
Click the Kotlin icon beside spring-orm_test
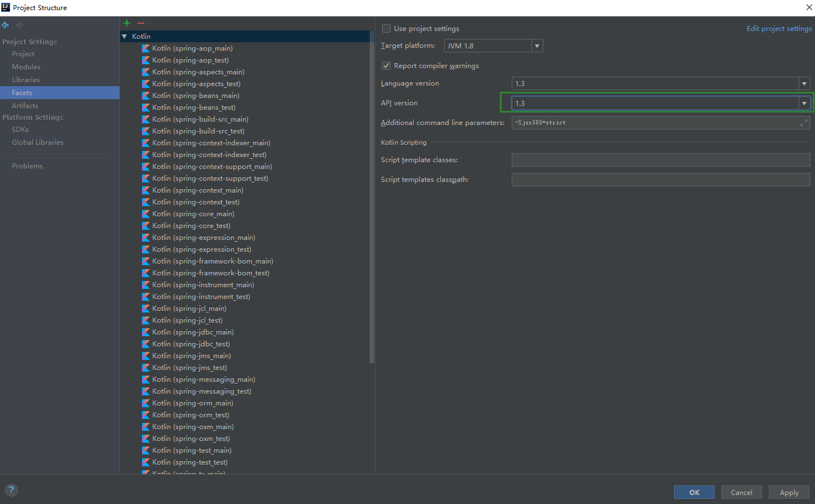(x=146, y=415)
